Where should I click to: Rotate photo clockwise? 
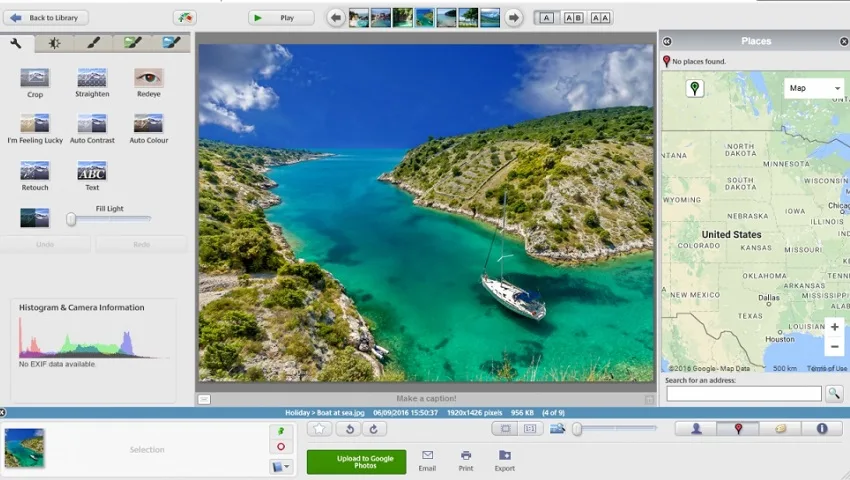[x=374, y=429]
